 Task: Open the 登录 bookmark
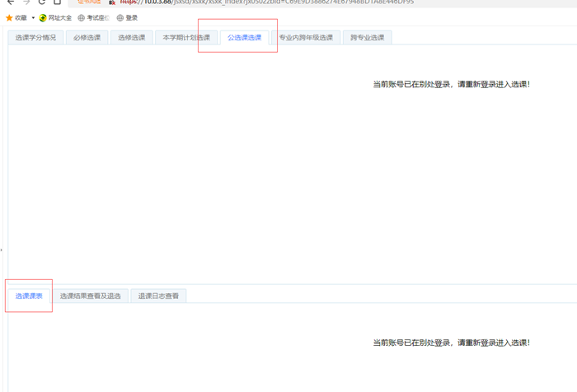pos(127,17)
